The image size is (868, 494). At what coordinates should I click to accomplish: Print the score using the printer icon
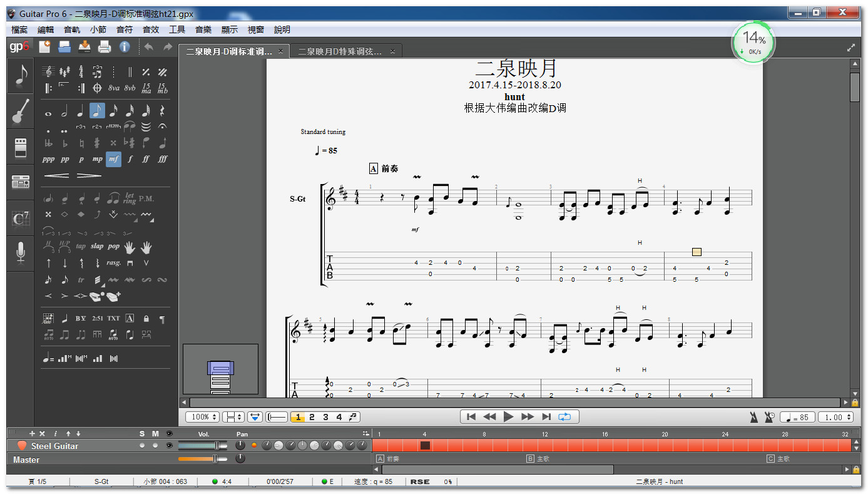(105, 46)
